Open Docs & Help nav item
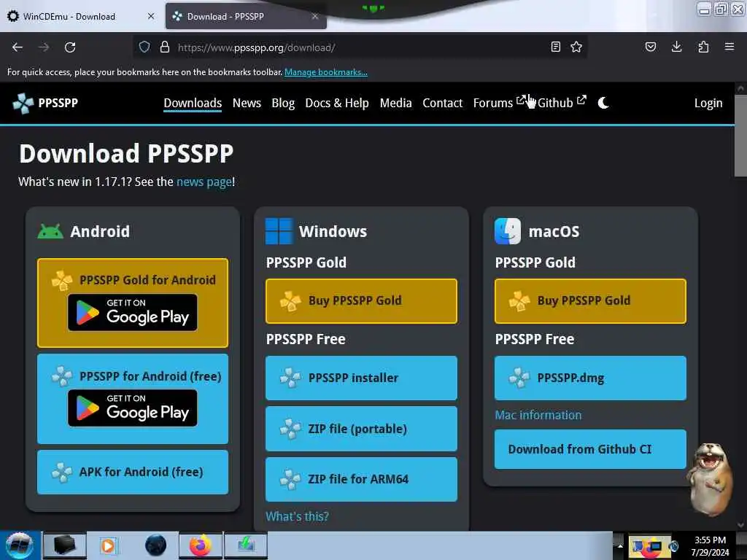The image size is (747, 560). tap(337, 103)
